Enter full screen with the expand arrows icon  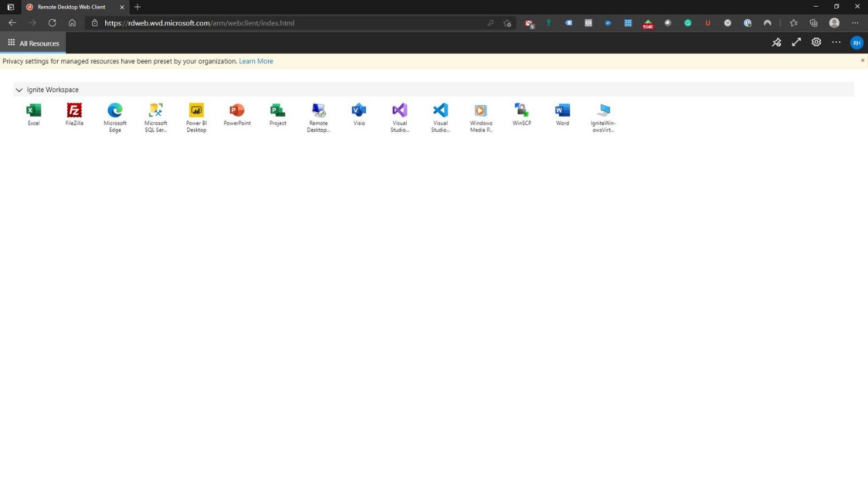796,42
